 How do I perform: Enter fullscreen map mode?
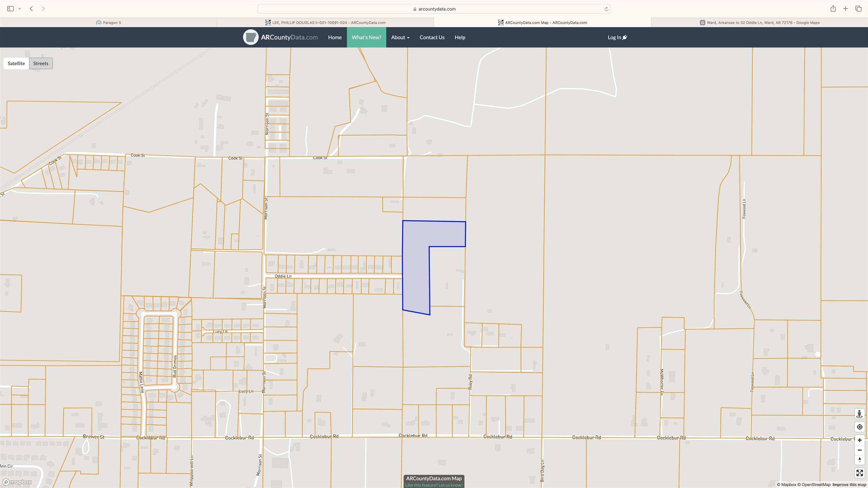[859, 473]
